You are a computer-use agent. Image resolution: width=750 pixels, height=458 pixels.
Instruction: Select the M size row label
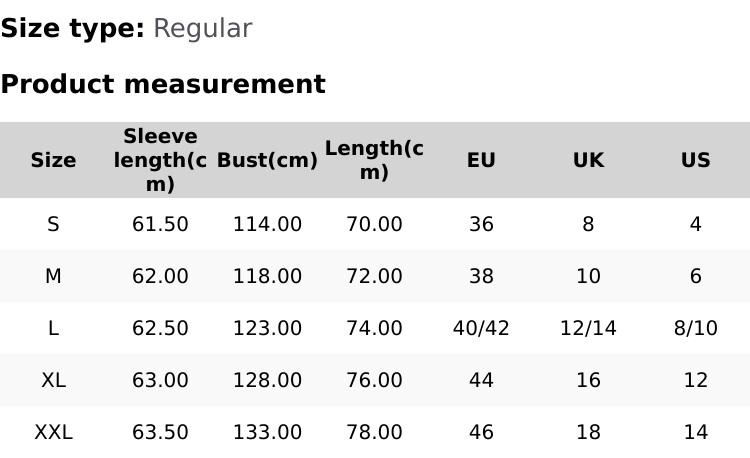tap(53, 276)
